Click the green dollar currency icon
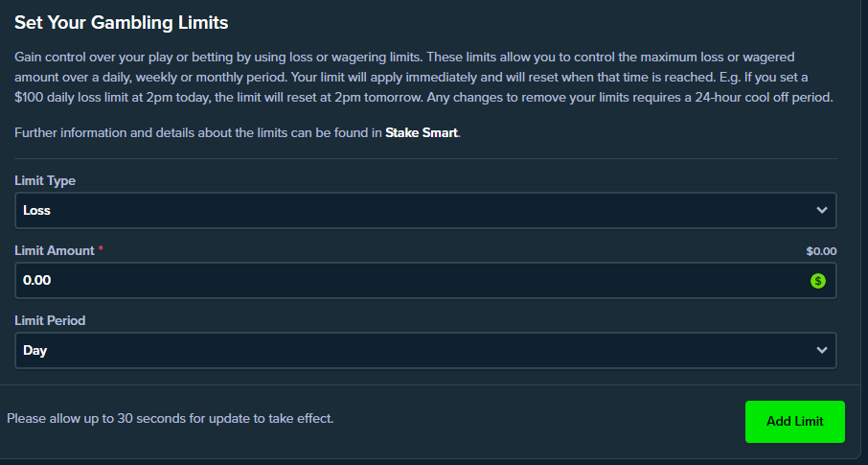868x465 pixels. (x=817, y=281)
